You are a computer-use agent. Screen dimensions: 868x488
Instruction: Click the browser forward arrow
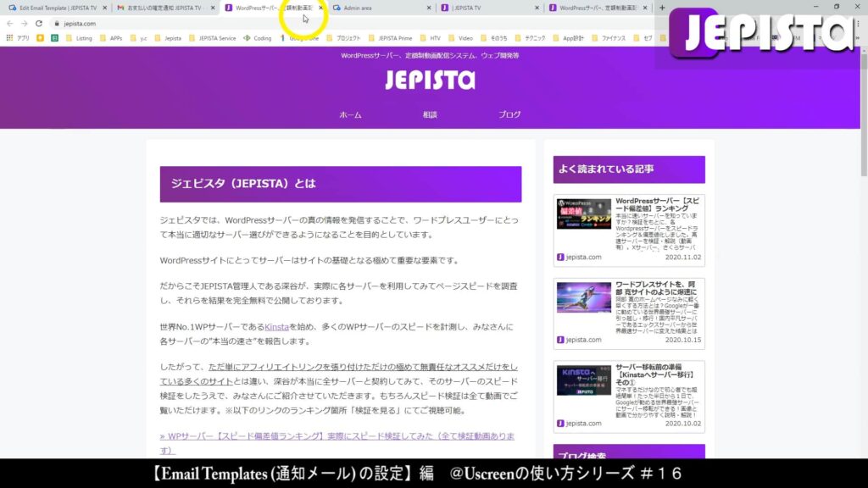click(x=24, y=24)
